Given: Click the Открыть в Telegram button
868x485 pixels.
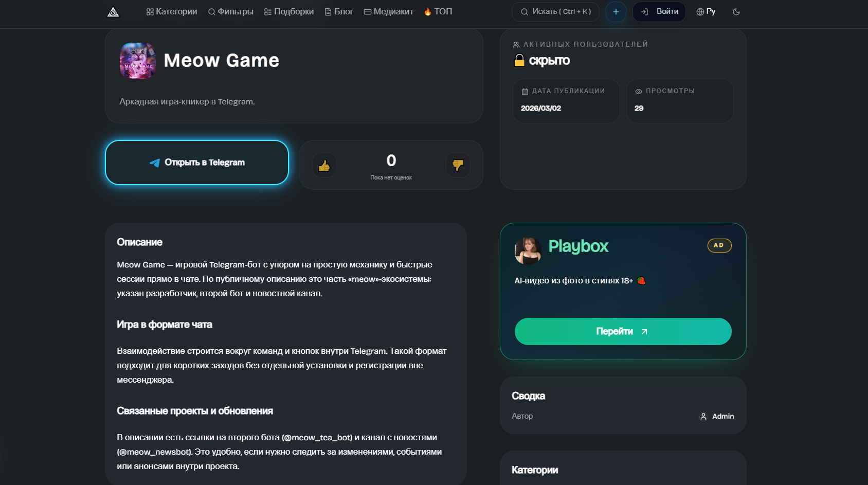Looking at the screenshot, I should pyautogui.click(x=197, y=163).
